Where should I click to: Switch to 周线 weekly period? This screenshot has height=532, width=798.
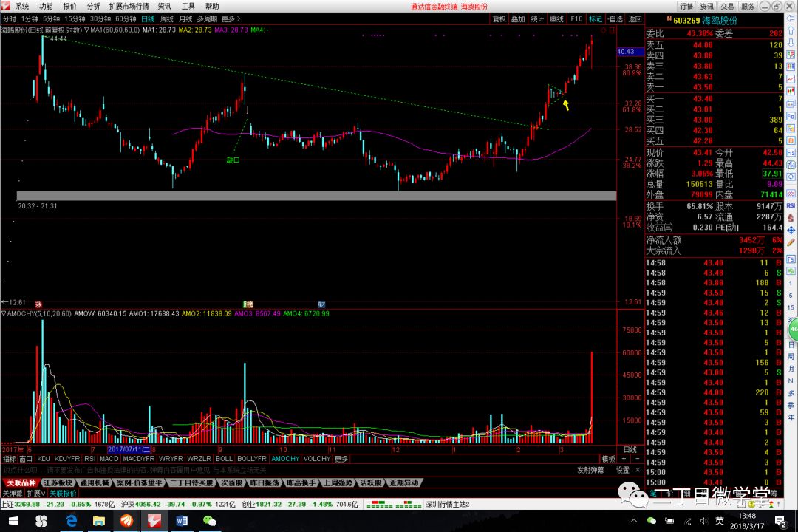point(167,18)
